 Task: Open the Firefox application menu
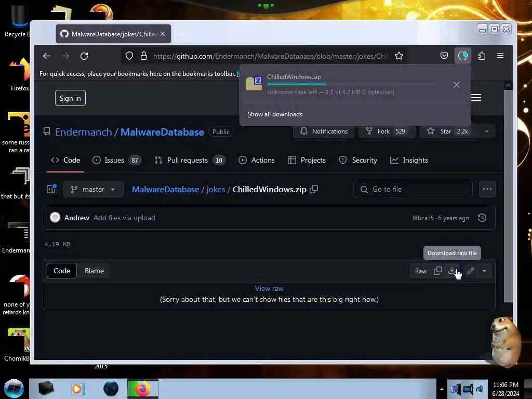tap(500, 56)
